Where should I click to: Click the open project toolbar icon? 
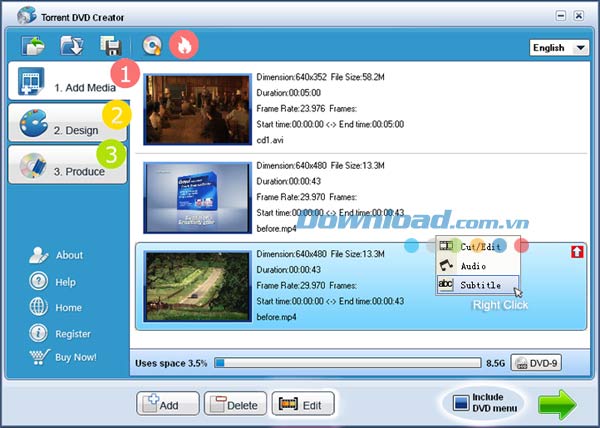pyautogui.click(x=33, y=46)
